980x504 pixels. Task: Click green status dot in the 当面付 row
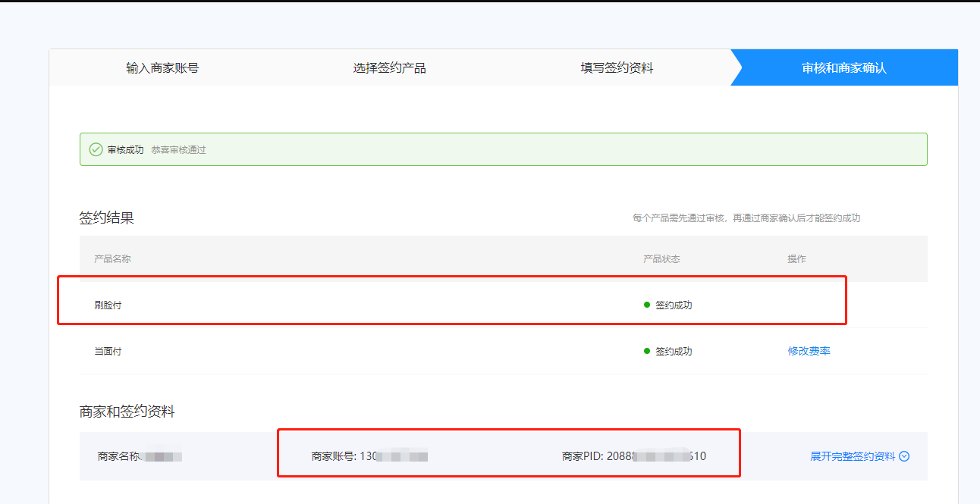[647, 351]
